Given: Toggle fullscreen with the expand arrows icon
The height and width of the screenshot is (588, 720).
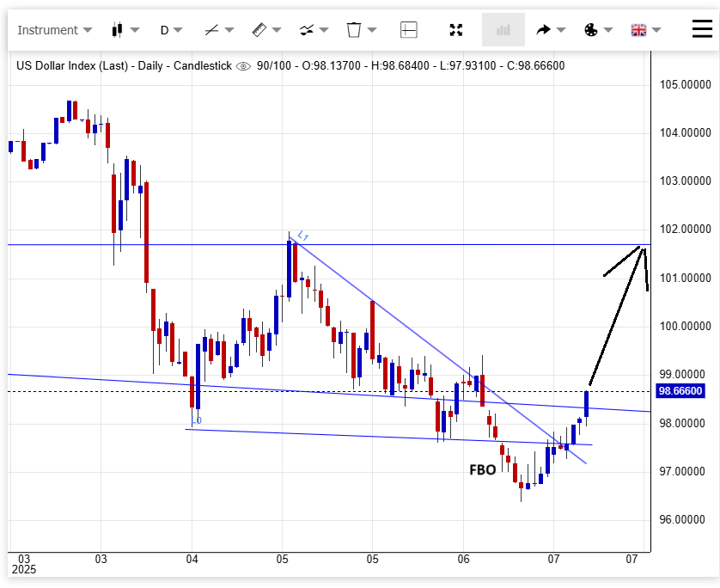Looking at the screenshot, I should [456, 30].
